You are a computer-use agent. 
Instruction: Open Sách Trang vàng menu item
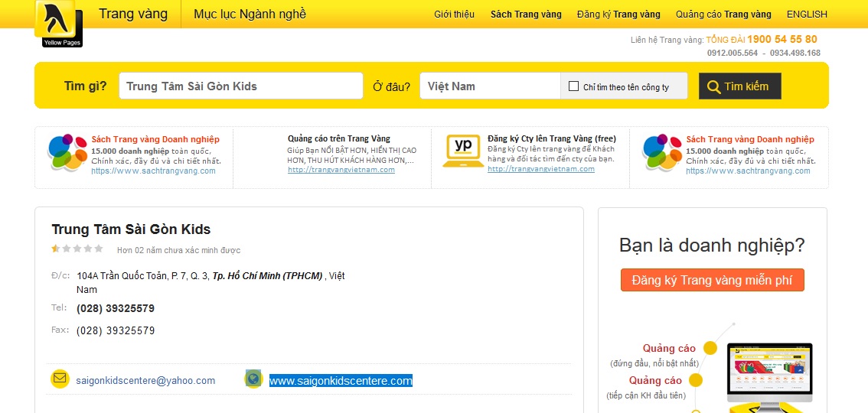(526, 15)
